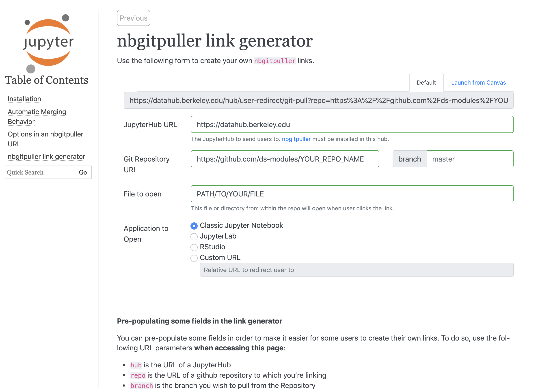The image size is (536, 392).
Task: Click the Previous navigation button
Action: pos(133,17)
